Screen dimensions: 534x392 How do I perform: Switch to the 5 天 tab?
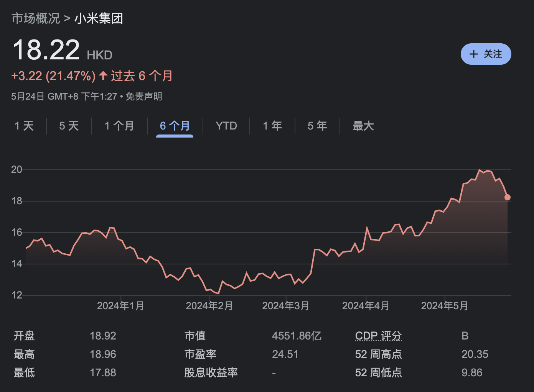(x=69, y=126)
